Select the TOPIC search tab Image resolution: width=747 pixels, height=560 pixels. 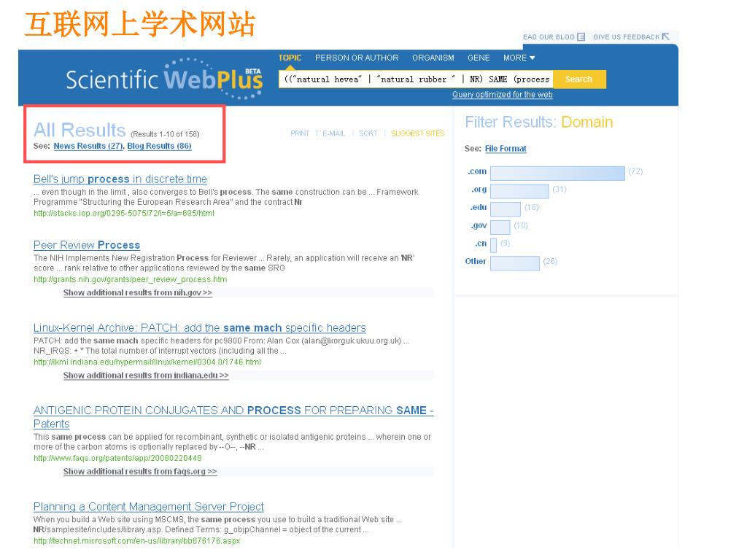tap(290, 58)
